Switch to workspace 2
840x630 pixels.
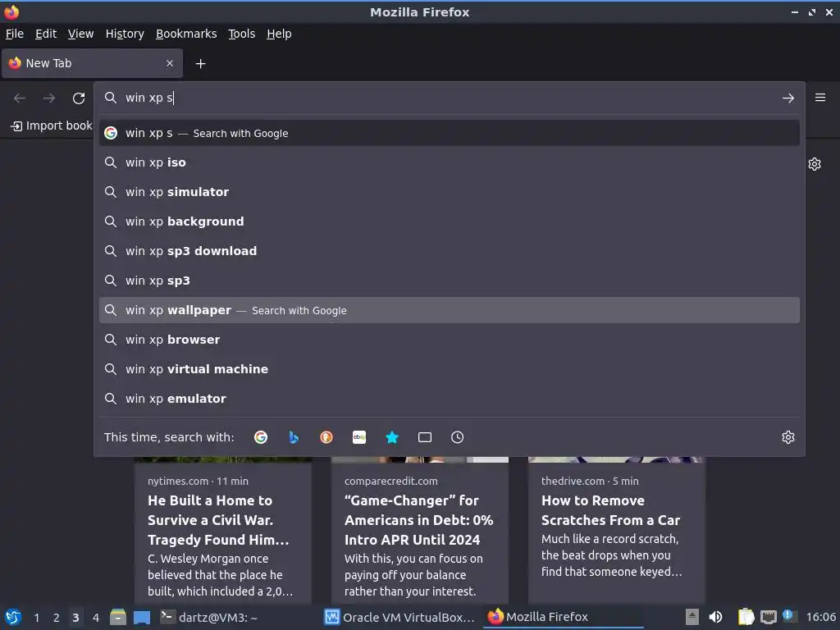(57, 618)
